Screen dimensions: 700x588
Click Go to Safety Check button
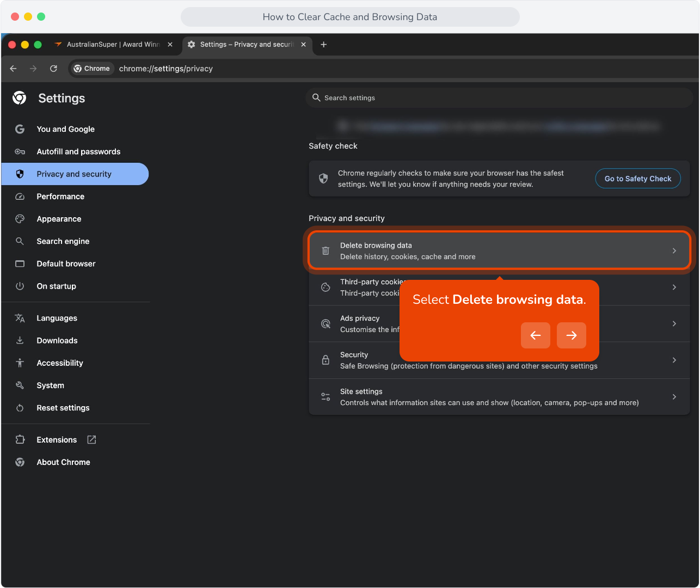(x=638, y=179)
